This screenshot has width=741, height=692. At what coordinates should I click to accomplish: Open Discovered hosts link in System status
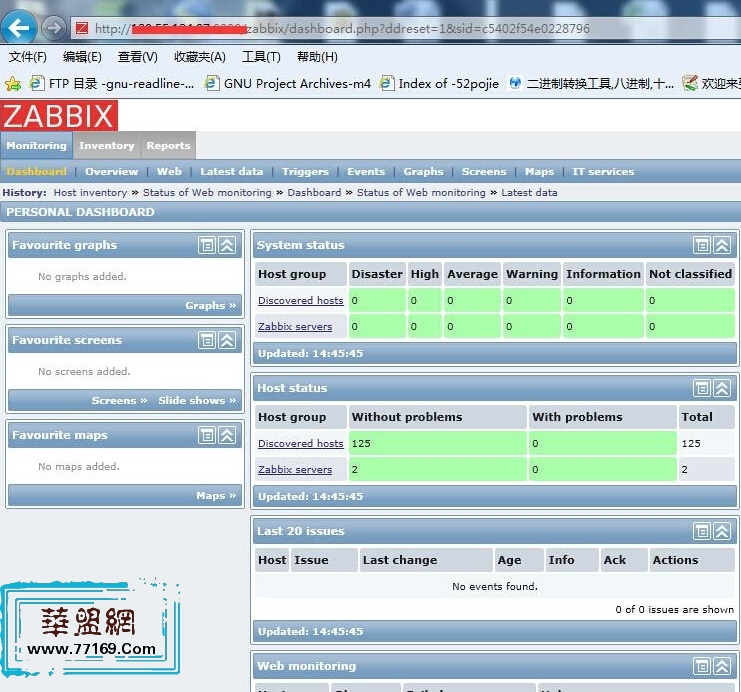point(300,301)
